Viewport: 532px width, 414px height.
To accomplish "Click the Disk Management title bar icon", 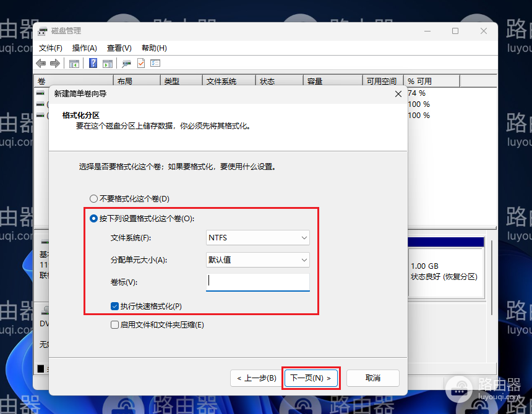I will (x=43, y=31).
